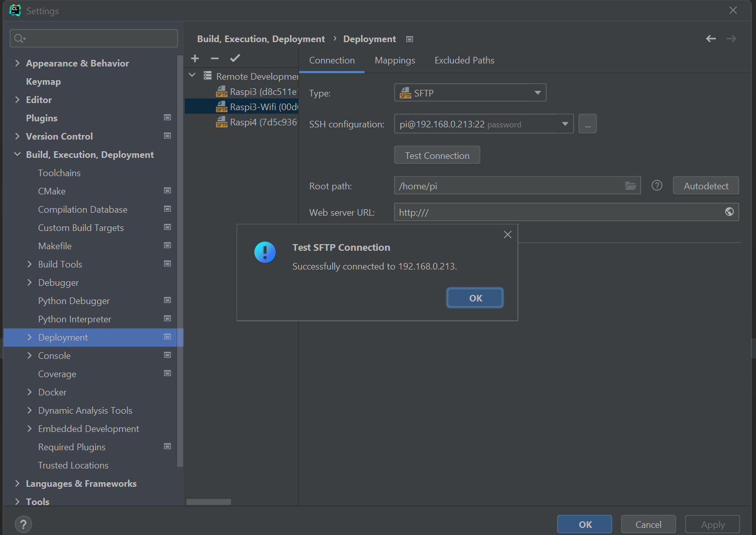Expand Build Tools node
Image resolution: width=756 pixels, height=535 pixels.
(29, 264)
